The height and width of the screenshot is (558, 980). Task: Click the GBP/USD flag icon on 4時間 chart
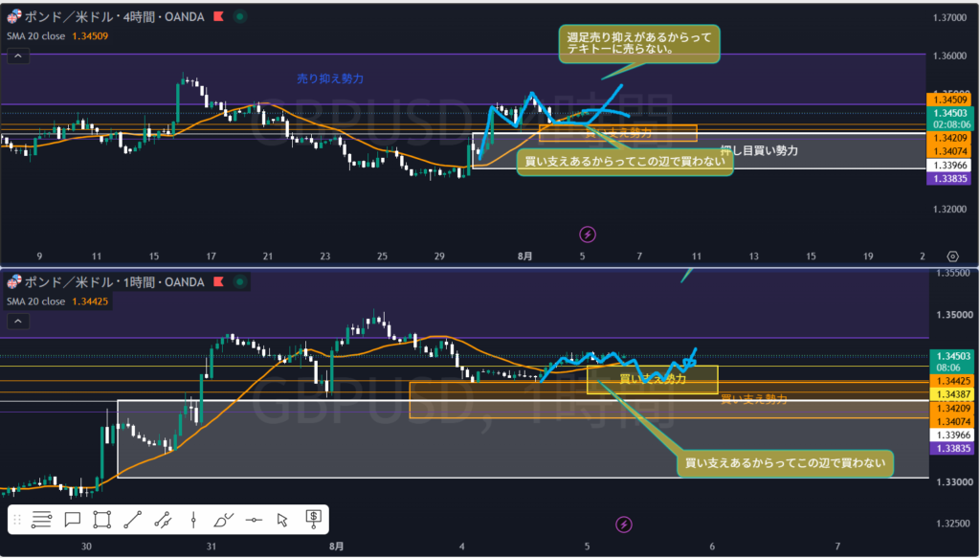click(x=13, y=17)
